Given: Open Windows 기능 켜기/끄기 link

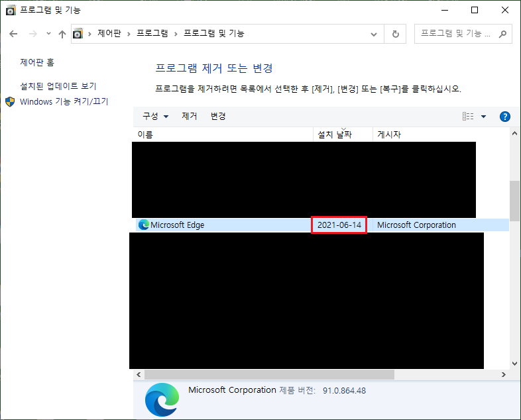Looking at the screenshot, I should click(x=64, y=101).
